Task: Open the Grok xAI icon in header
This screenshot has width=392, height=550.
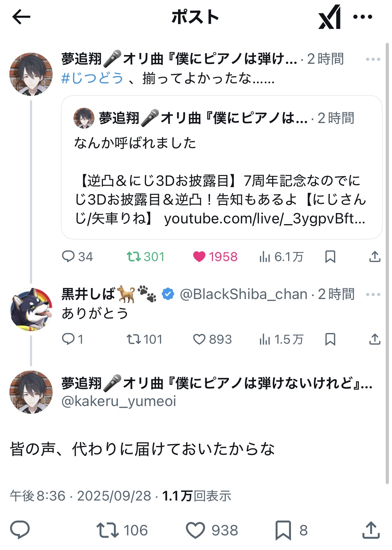Action: point(329,17)
